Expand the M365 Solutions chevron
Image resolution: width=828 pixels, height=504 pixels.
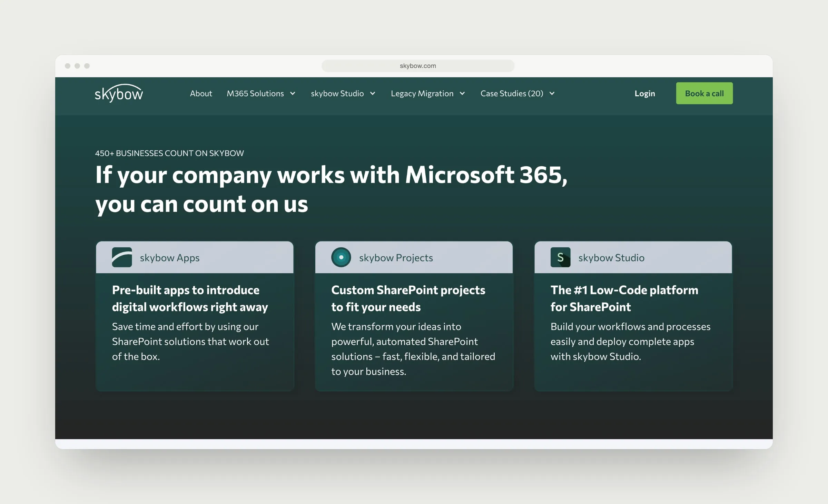coord(293,93)
